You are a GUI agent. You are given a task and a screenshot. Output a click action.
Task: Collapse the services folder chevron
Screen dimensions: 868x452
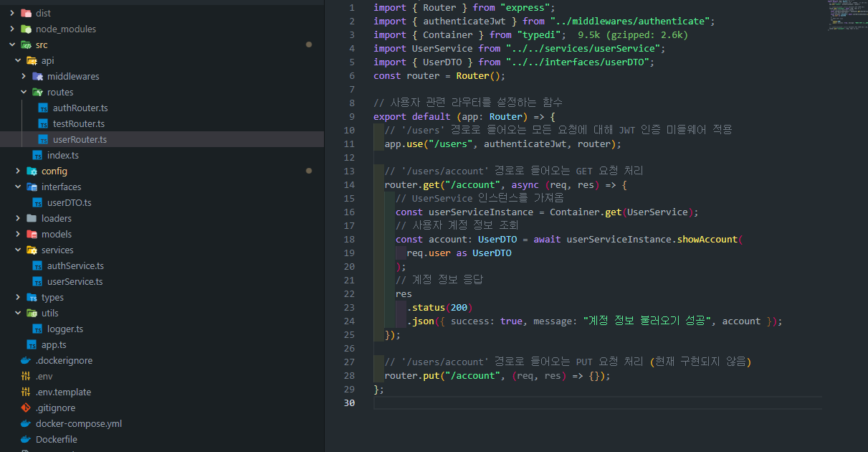[x=18, y=250]
